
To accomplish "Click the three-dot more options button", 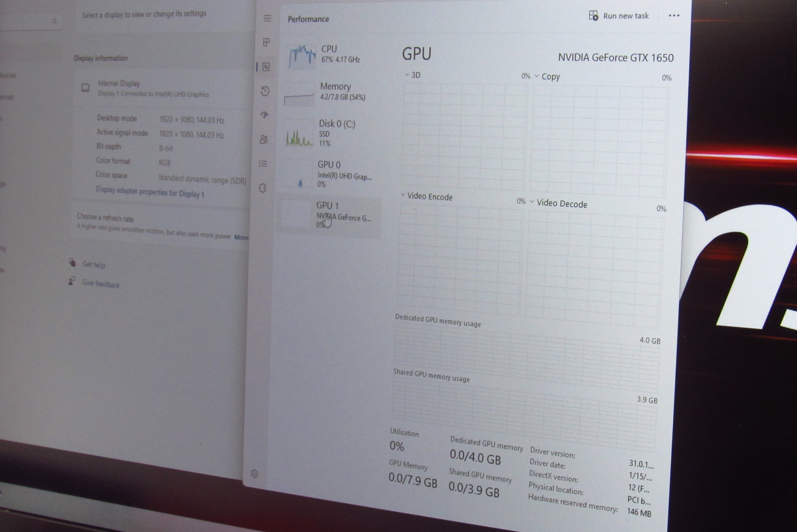I will click(x=674, y=16).
